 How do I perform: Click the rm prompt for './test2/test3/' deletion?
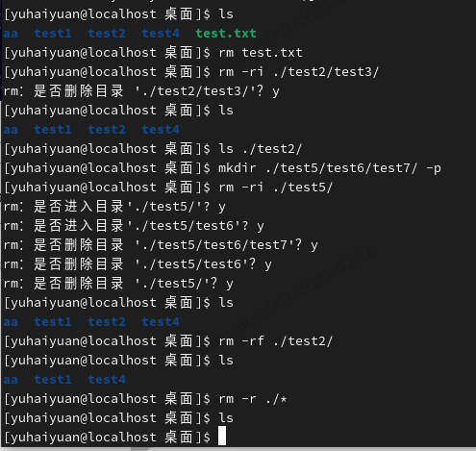(x=141, y=91)
